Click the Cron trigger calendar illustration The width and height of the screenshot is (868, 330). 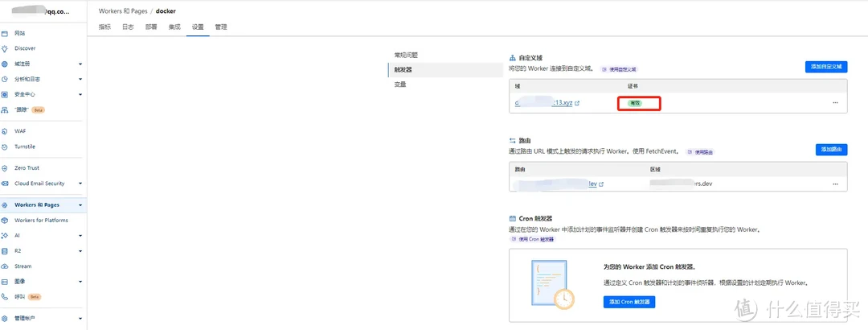[552, 284]
